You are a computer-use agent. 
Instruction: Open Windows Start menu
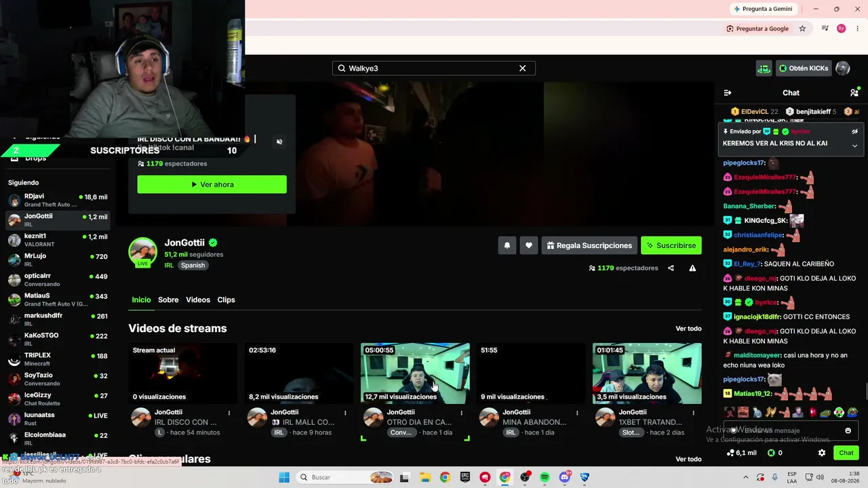pos(284,477)
